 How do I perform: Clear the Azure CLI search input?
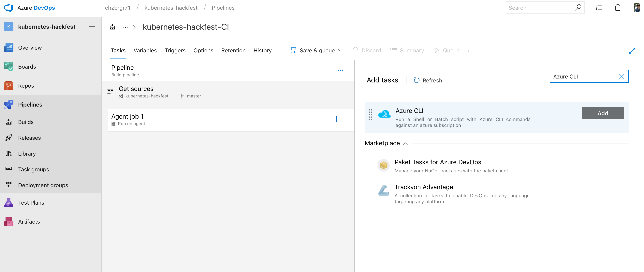pos(622,76)
